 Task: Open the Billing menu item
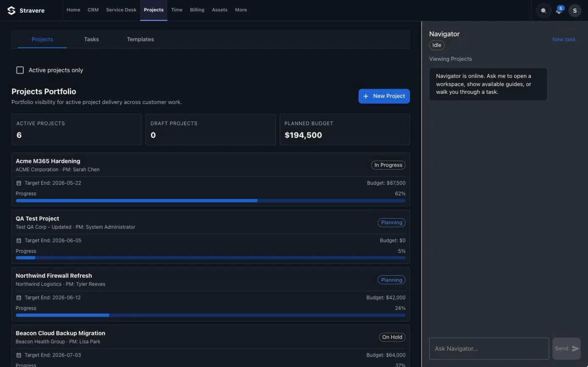pyautogui.click(x=197, y=10)
